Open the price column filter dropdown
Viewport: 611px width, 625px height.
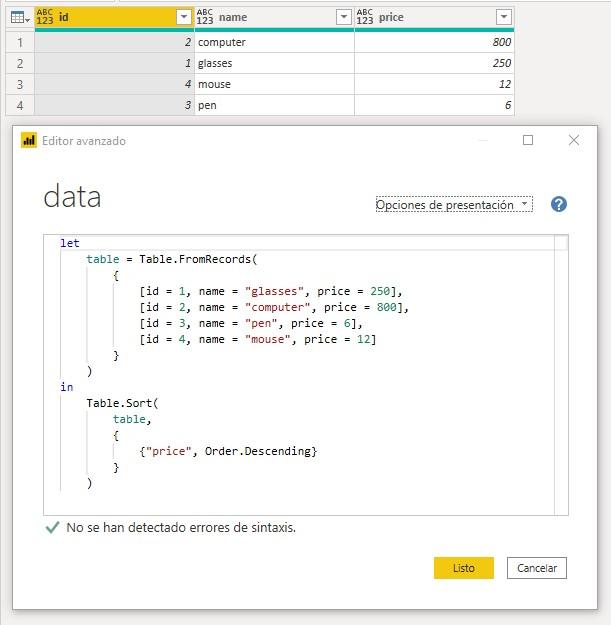[x=504, y=17]
